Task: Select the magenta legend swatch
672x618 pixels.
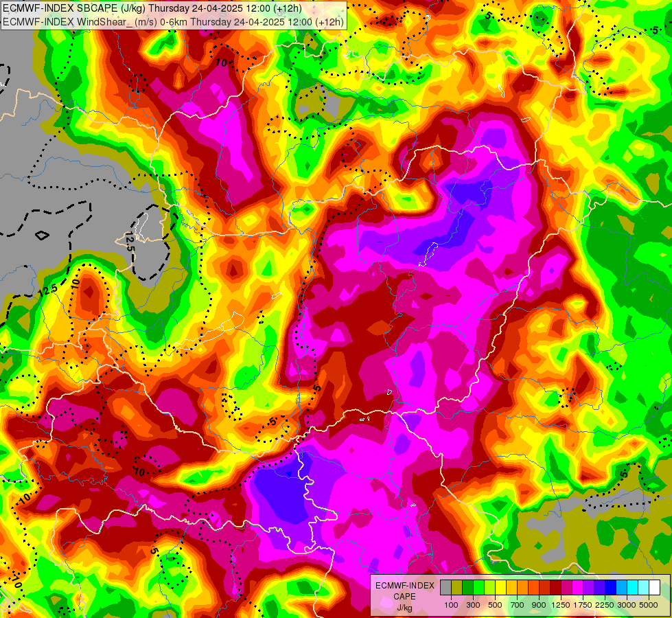Action: (x=578, y=587)
